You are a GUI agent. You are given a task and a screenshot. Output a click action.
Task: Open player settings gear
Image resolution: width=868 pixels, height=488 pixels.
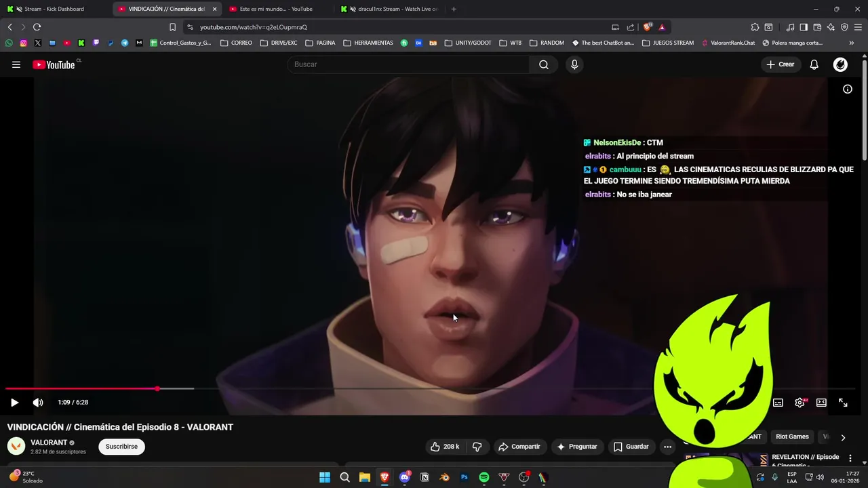click(x=800, y=402)
